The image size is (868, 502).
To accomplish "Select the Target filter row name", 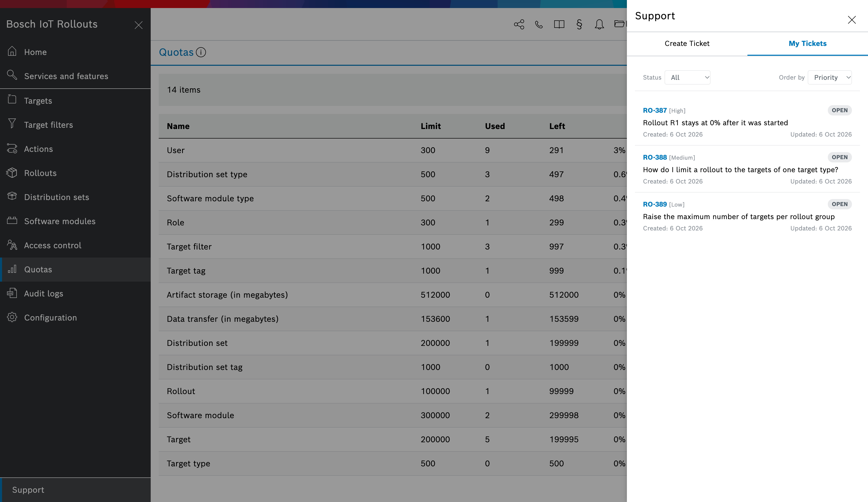I will (189, 246).
